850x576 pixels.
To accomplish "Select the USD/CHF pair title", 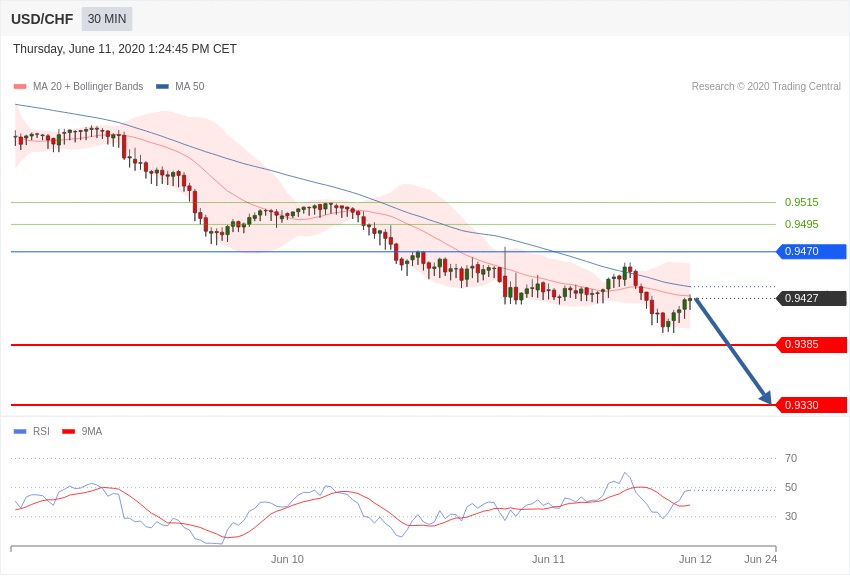I will [42, 19].
